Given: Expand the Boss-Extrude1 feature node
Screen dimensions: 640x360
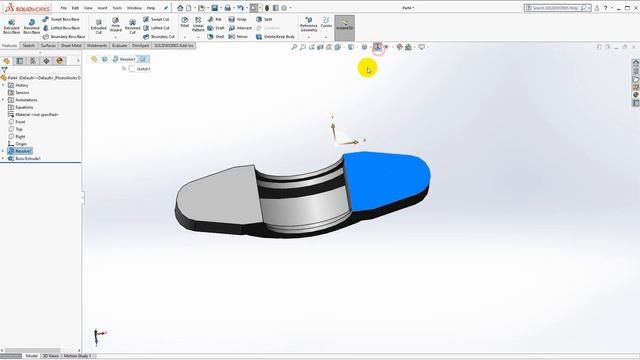Looking at the screenshot, I should [3, 158].
